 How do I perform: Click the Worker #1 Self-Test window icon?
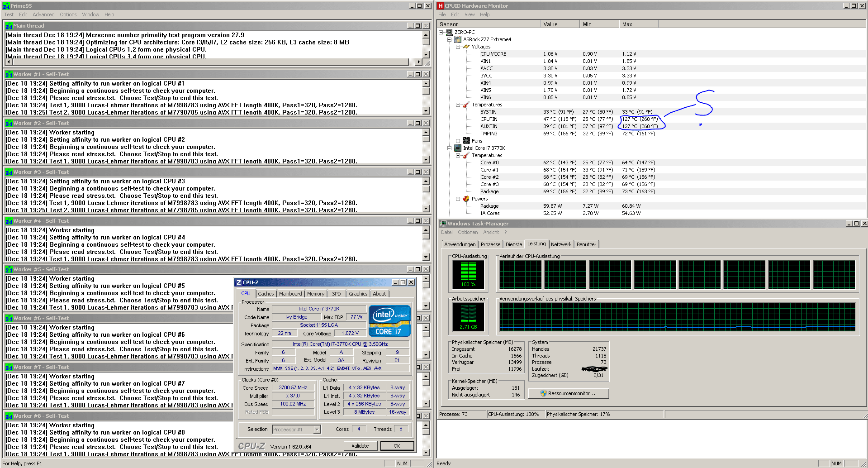point(9,74)
